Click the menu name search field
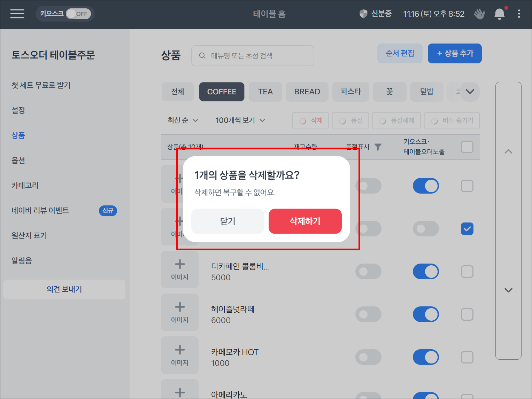This screenshot has height=399, width=532. click(253, 56)
